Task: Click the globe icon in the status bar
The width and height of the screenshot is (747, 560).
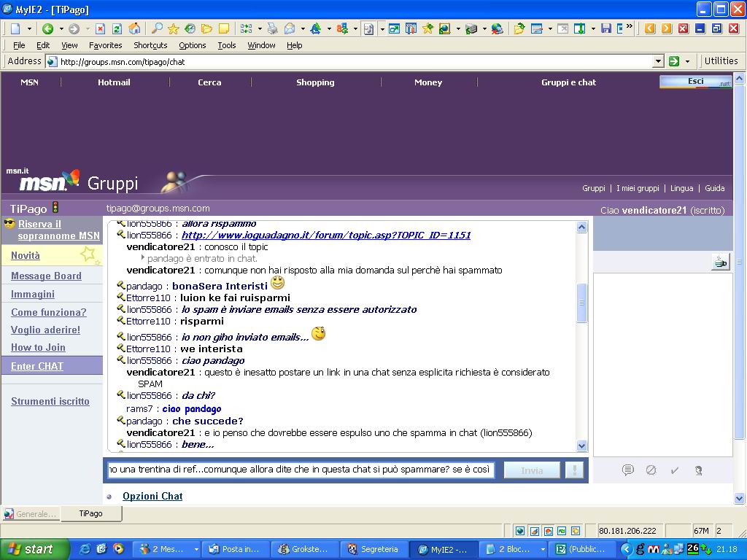Action: (520, 531)
